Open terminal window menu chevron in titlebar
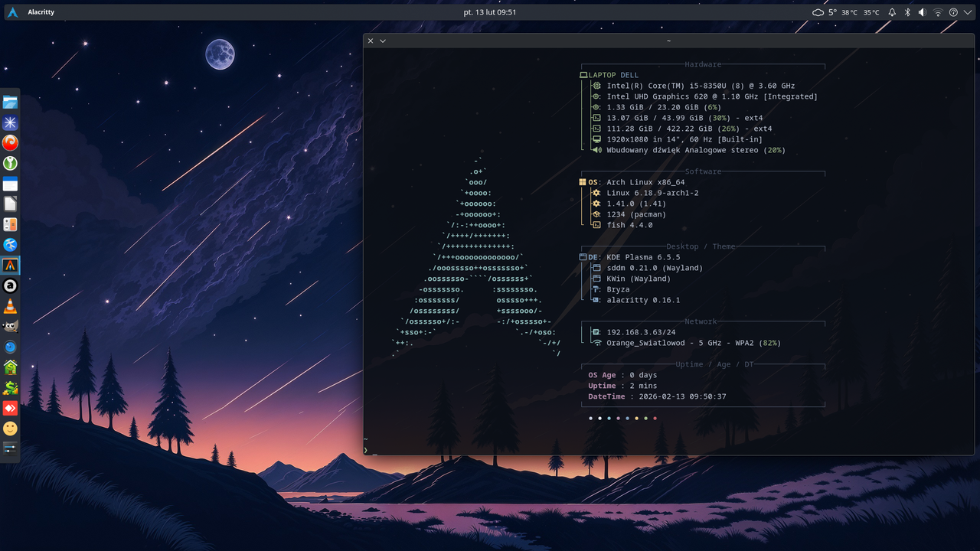 tap(383, 41)
